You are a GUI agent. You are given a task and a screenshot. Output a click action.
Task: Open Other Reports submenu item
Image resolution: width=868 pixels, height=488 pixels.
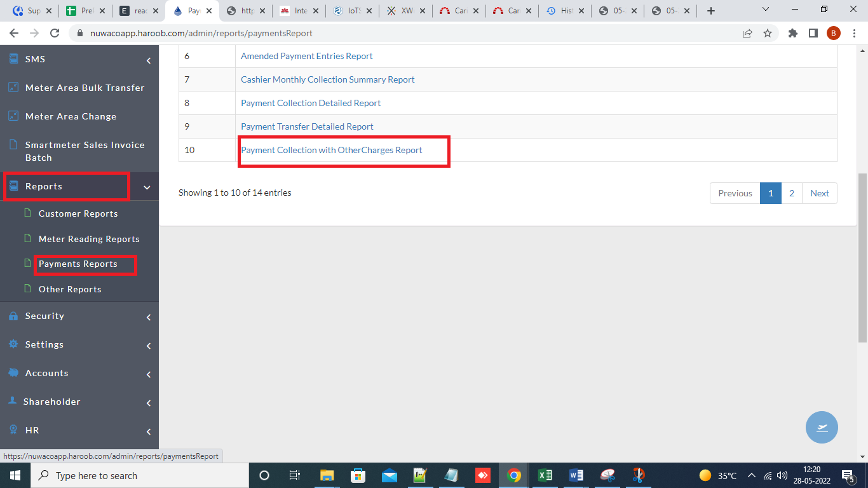click(70, 289)
